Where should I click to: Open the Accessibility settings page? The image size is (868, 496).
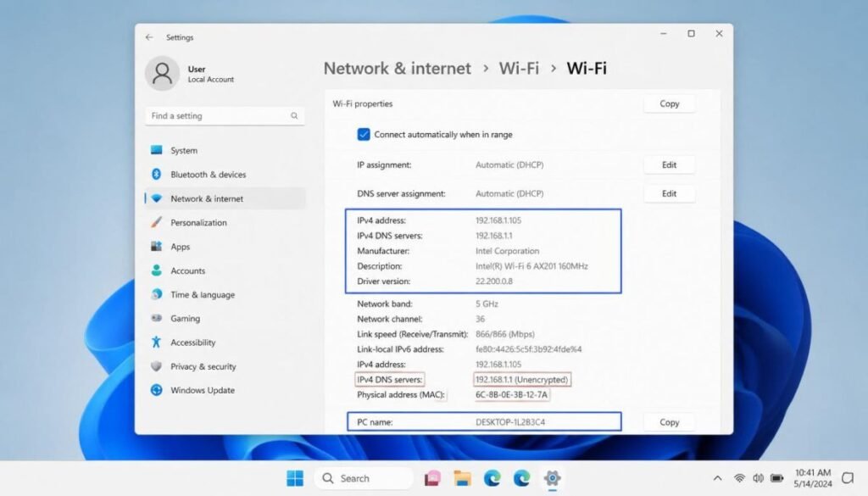click(x=192, y=342)
